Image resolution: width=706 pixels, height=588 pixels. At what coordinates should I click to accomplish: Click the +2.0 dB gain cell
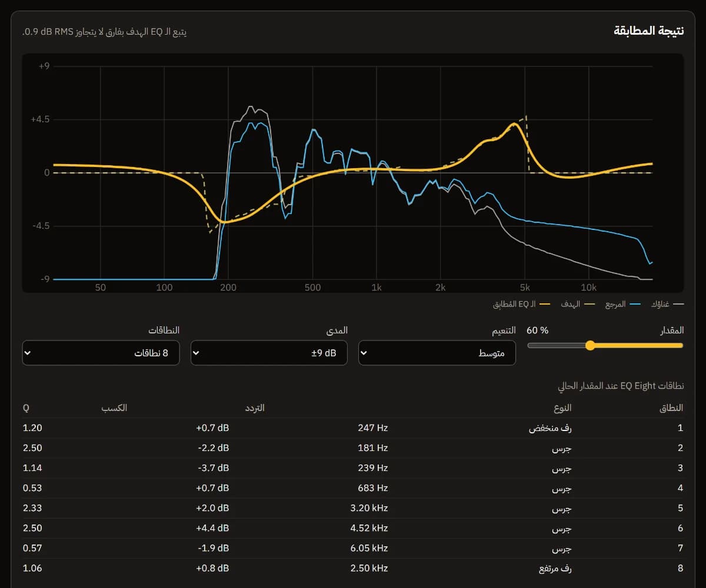213,508
